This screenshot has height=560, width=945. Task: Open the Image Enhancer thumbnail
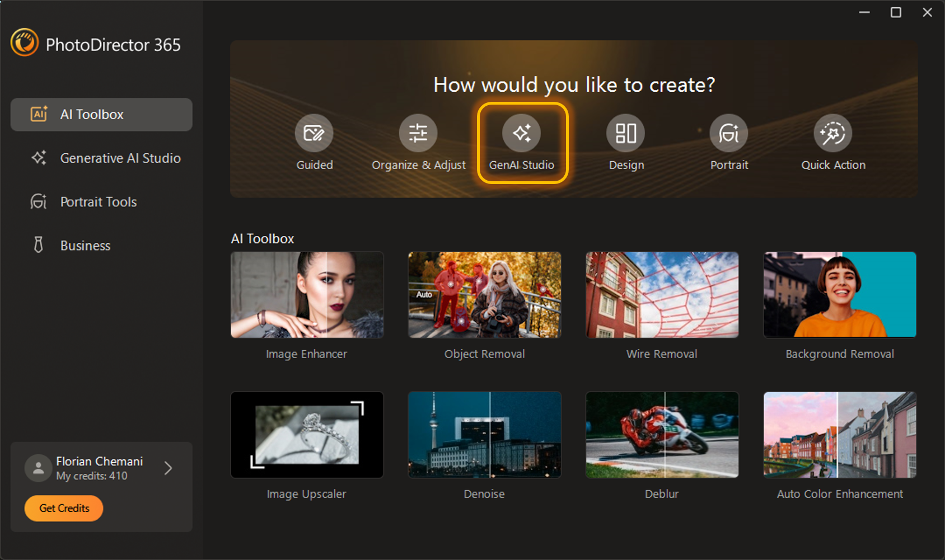click(x=307, y=295)
